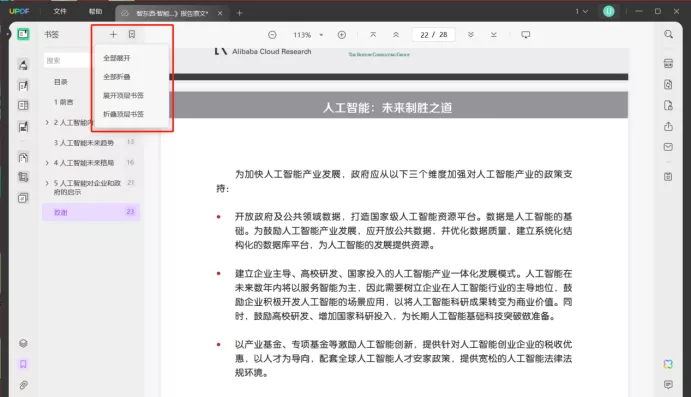The image size is (691, 397).
Task: Choose '折叠顶层书签' from the bookmark menu
Action: tap(123, 114)
